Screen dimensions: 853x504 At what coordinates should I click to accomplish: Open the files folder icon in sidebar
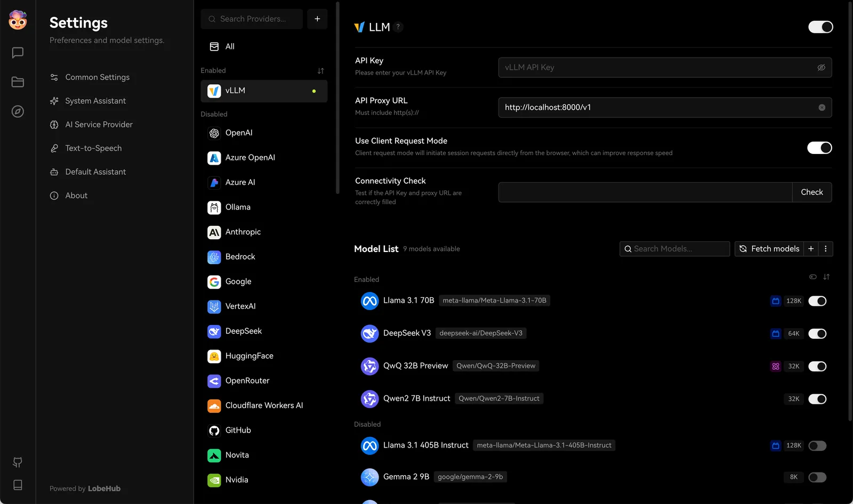tap(18, 82)
